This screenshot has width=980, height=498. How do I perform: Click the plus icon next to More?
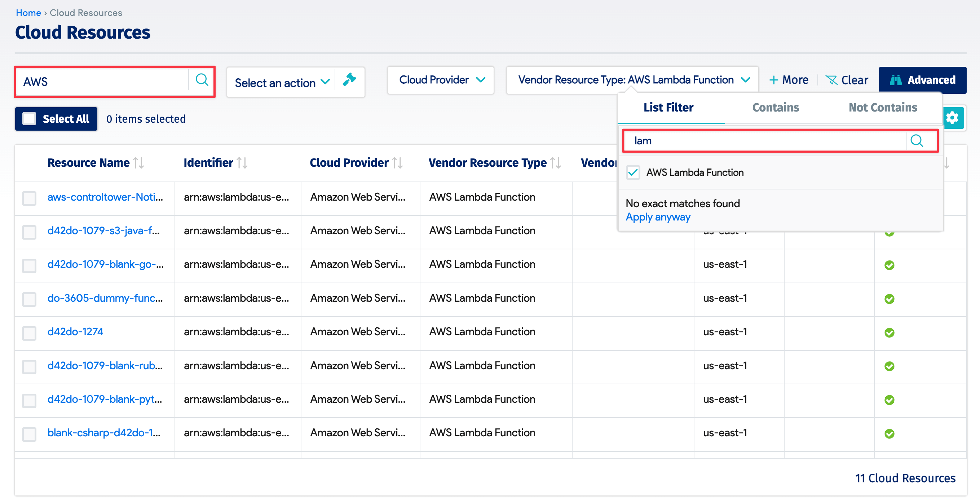(x=774, y=80)
